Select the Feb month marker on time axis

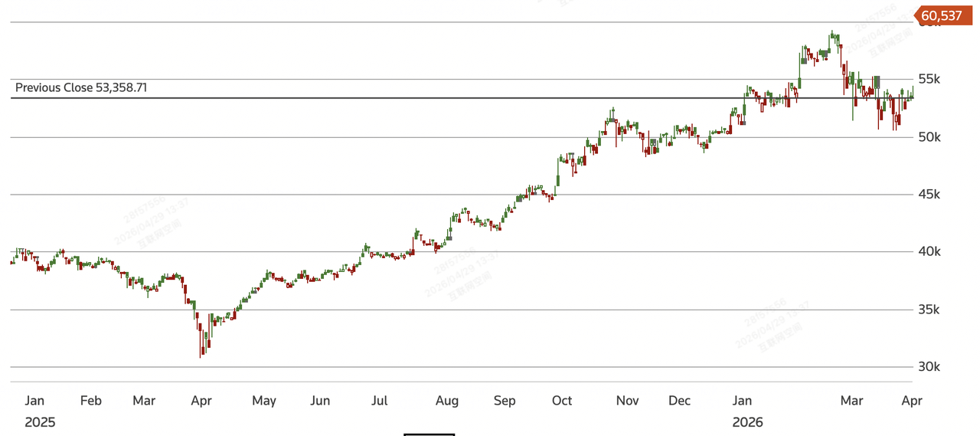91,401
